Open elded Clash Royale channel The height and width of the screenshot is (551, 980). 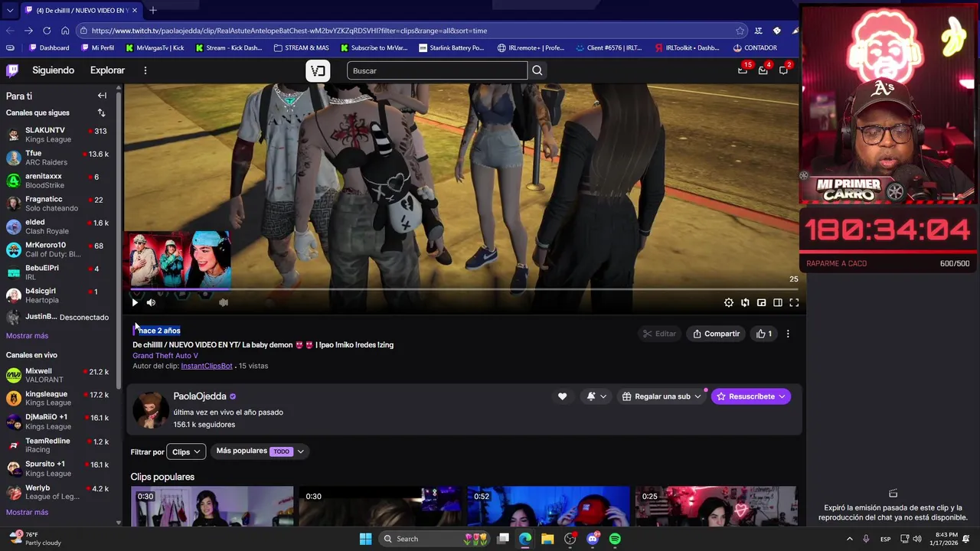click(x=58, y=227)
